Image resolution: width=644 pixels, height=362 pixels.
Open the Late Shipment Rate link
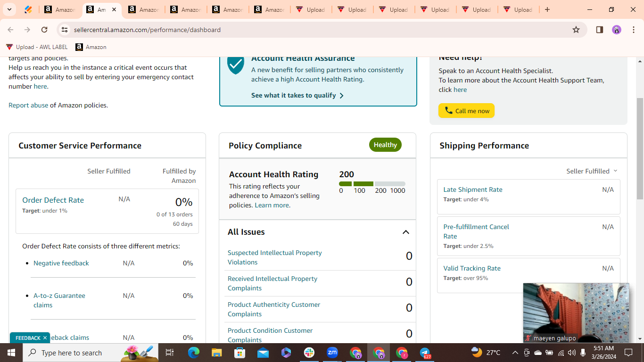click(x=473, y=189)
